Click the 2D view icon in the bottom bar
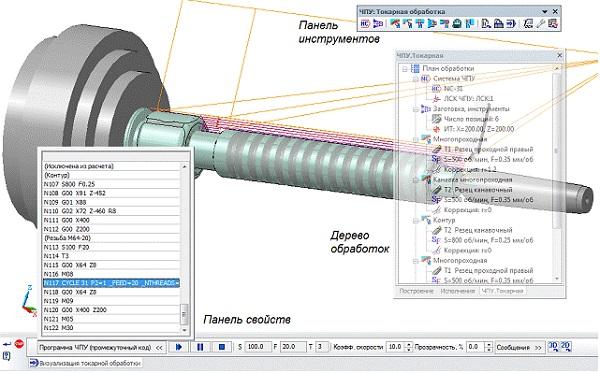This screenshot has width=600, height=373. 566,347
